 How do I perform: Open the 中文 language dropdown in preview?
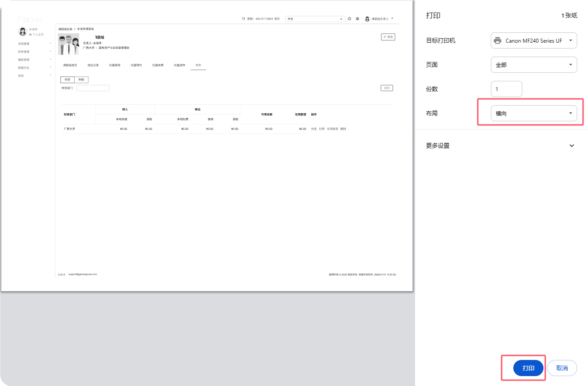tap(316, 19)
